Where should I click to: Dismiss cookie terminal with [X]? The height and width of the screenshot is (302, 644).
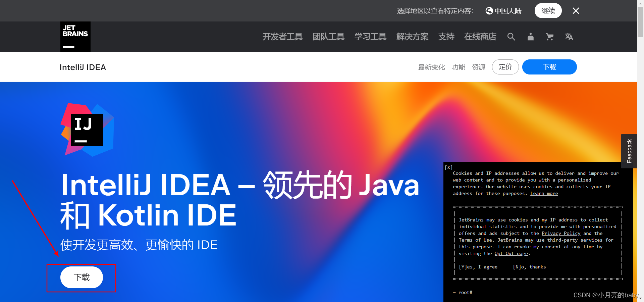click(449, 167)
